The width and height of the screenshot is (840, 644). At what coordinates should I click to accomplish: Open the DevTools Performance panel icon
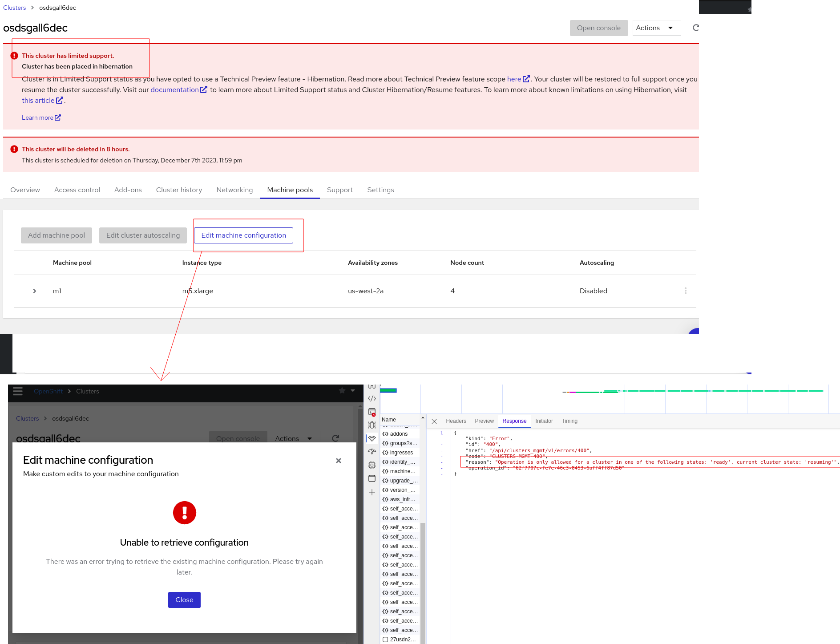click(x=372, y=452)
